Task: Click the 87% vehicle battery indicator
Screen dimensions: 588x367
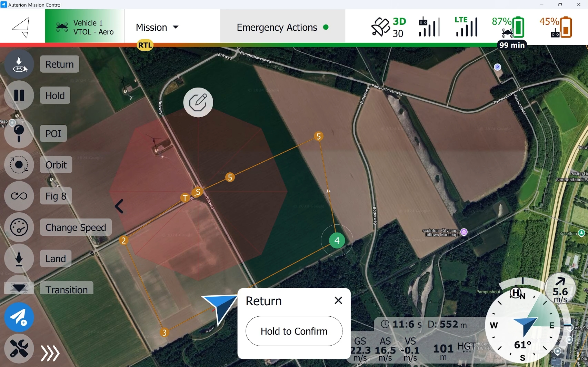Action: click(x=508, y=27)
